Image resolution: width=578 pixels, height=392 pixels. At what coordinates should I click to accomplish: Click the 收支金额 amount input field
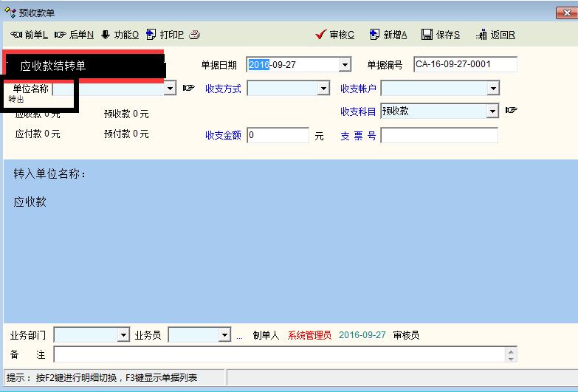(278, 135)
